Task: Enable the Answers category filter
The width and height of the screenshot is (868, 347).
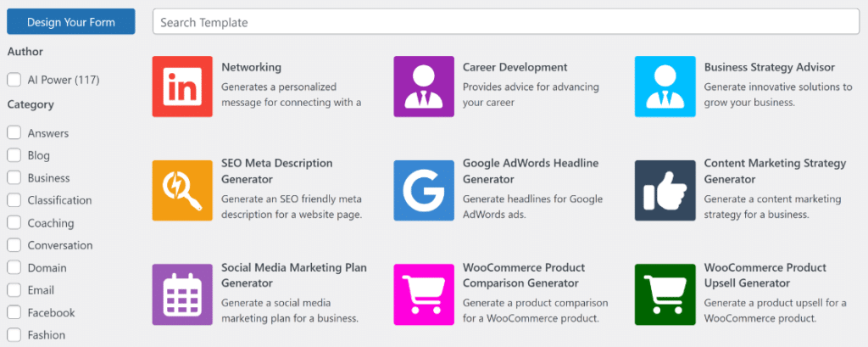Action: coord(14,133)
